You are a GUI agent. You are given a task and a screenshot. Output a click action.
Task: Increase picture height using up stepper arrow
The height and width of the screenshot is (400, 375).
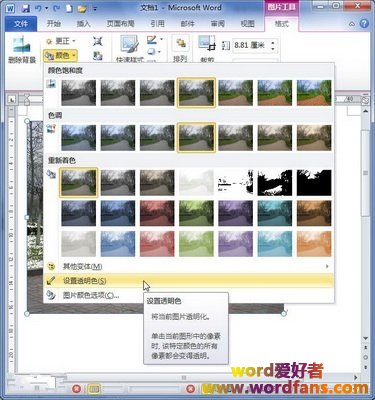coord(273,42)
